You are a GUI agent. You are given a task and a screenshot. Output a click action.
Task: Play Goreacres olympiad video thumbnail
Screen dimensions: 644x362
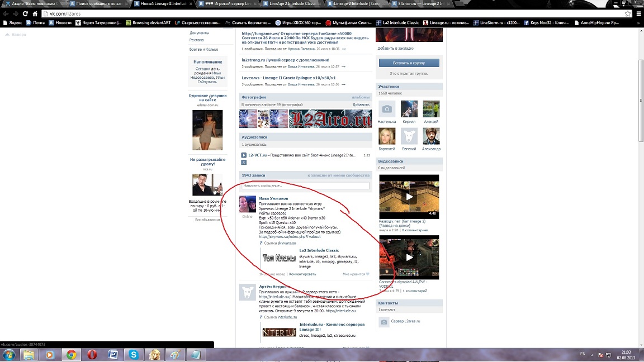pyautogui.click(x=409, y=258)
